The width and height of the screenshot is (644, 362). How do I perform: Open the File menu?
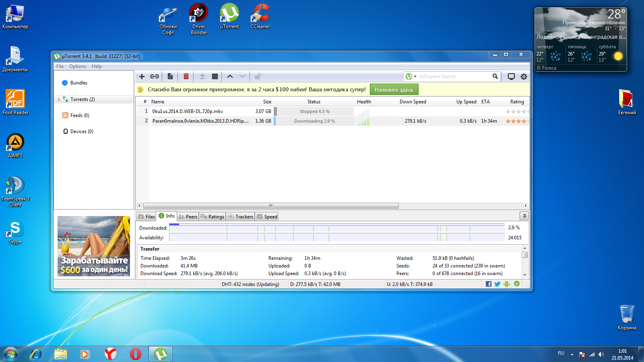pos(60,66)
